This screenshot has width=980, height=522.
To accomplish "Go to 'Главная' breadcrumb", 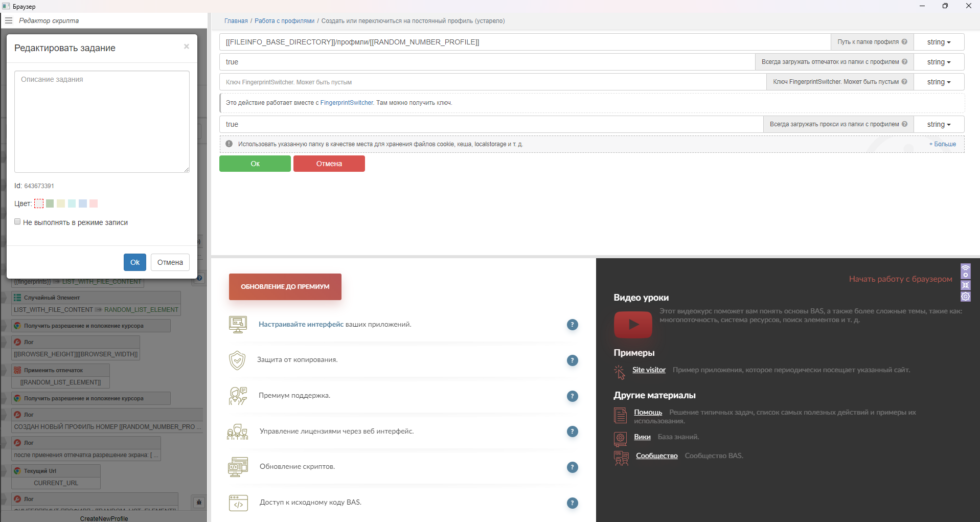I will [x=236, y=21].
